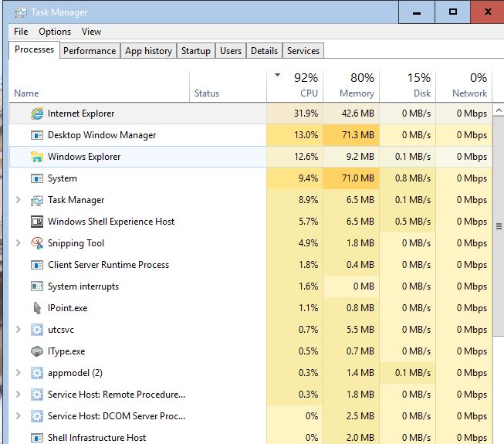The image size is (504, 444).
Task: Select the Windows Shell Experience Host name
Action: [x=111, y=222]
